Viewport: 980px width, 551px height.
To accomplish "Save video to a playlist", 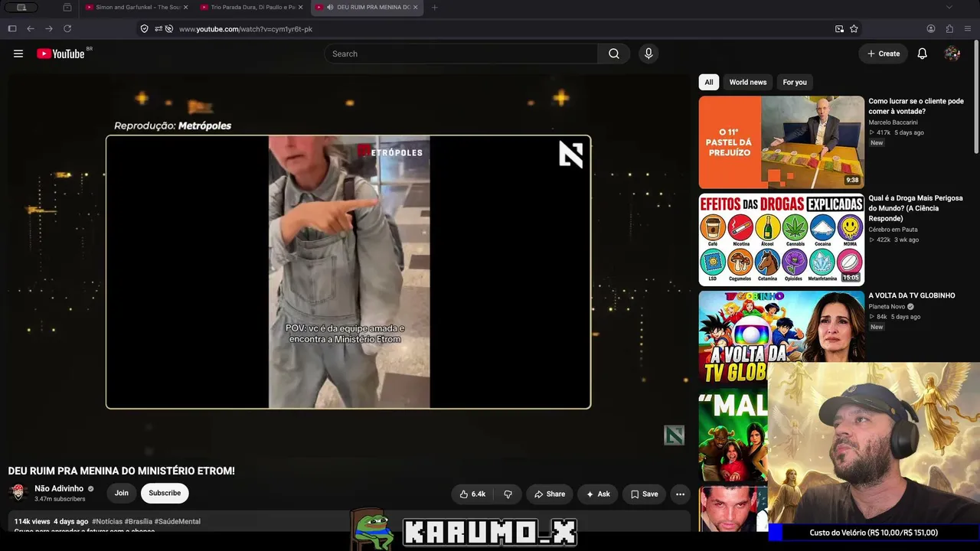I will (x=644, y=494).
